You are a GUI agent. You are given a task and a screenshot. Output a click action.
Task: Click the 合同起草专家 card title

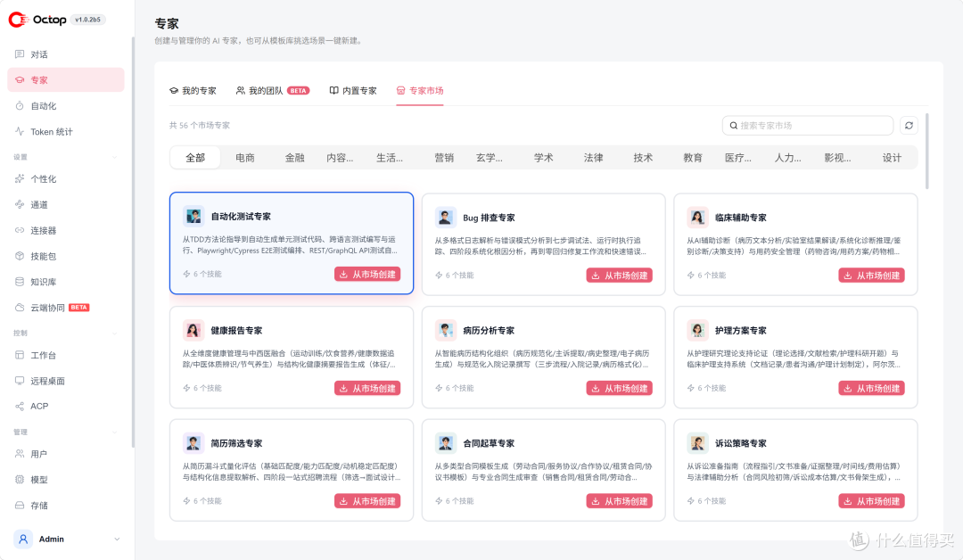489,443
